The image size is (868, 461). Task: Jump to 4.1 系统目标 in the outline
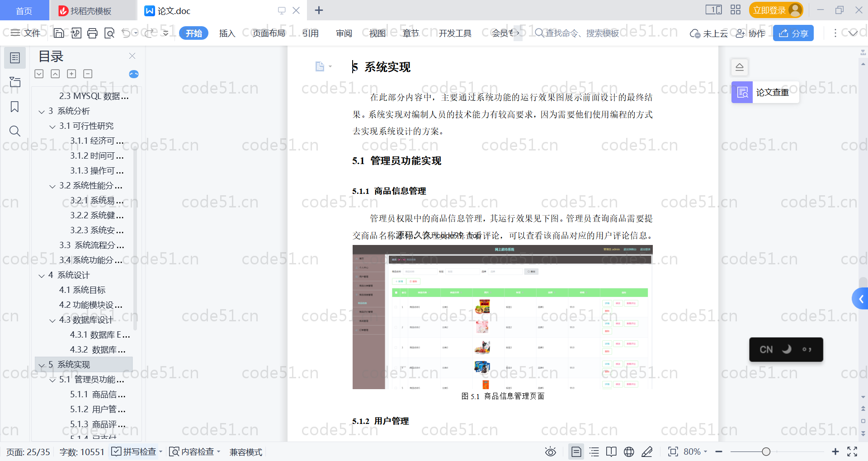point(82,290)
